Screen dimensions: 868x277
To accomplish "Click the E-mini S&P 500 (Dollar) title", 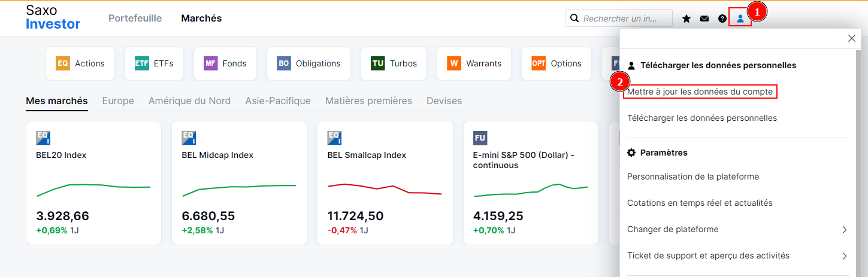I will (523, 160).
